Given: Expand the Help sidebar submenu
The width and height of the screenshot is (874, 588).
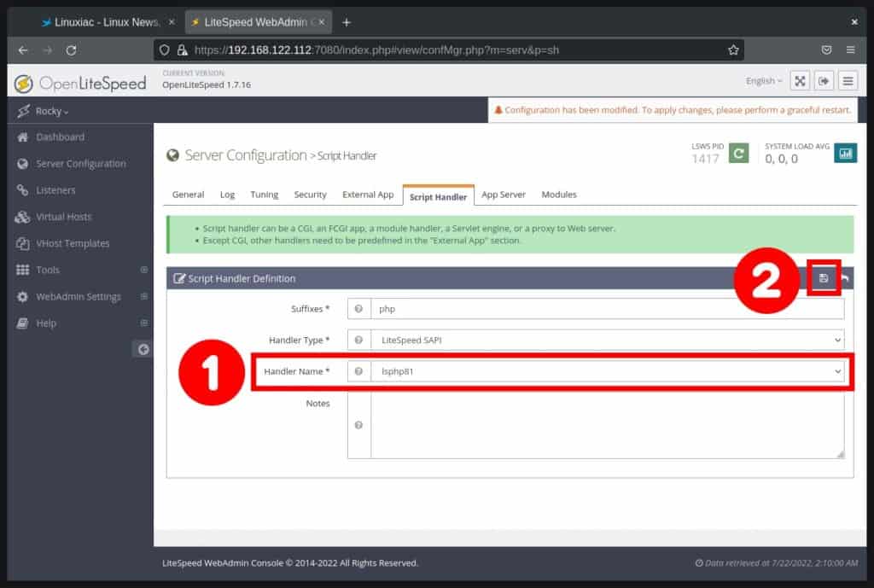Looking at the screenshot, I should coord(143,323).
